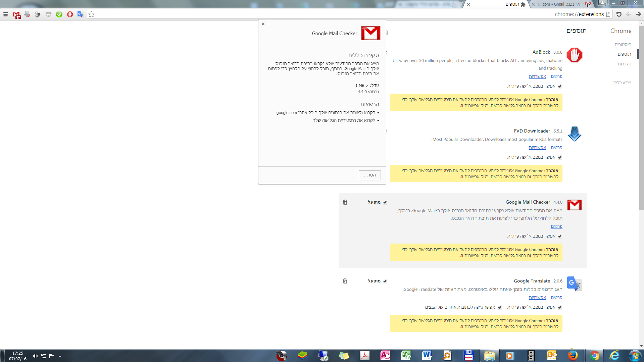Image resolution: width=644 pixels, height=362 pixels.
Task: Click the page info icon in address bar
Action: (x=608, y=14)
